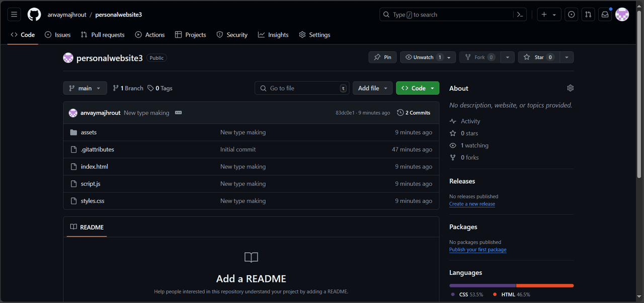Open the pull requests icon in header

(588, 15)
